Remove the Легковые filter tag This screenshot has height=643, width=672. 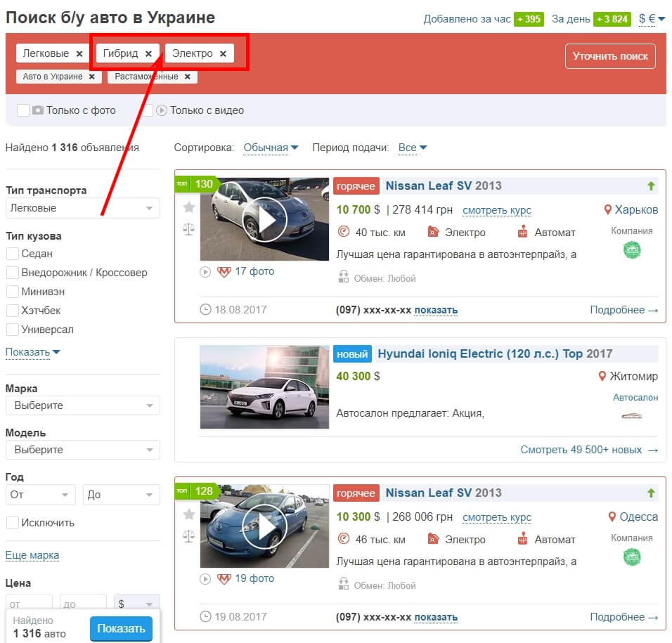click(x=79, y=54)
